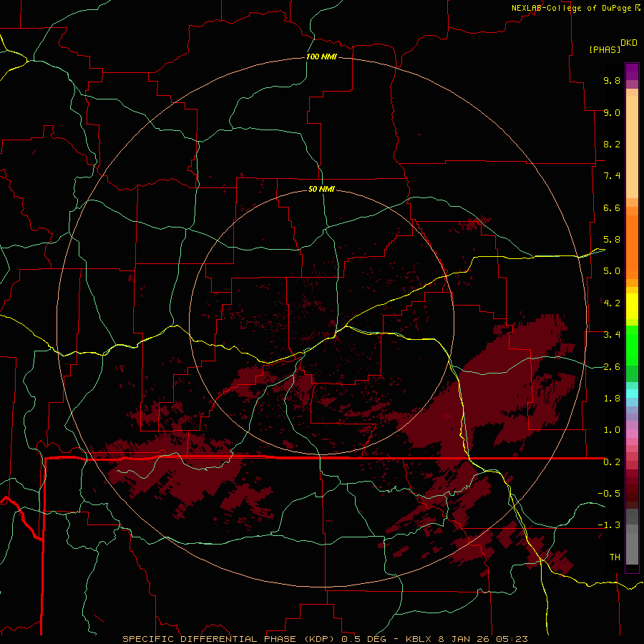Click the radar site at the ring center
644x644 pixels.
[x=321, y=322]
